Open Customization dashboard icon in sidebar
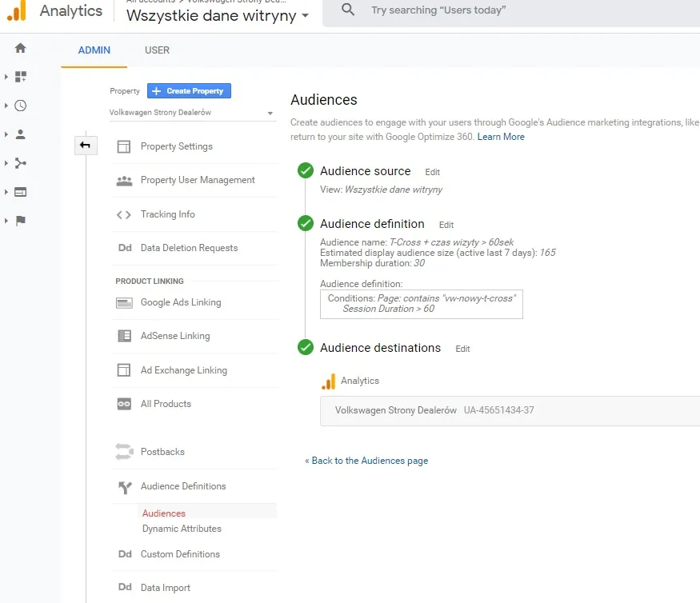Viewport: 700px width, 603px height. coord(21,77)
